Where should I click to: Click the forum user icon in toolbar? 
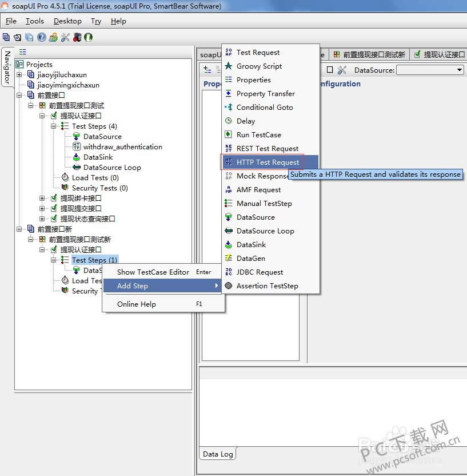[53, 37]
